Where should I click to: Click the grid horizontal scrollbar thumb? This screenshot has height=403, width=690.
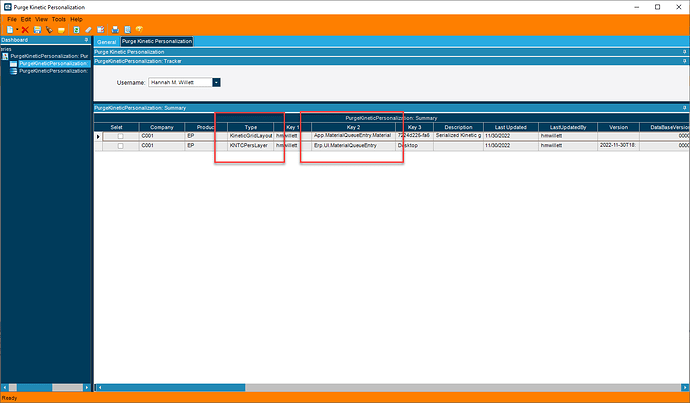[x=174, y=388]
